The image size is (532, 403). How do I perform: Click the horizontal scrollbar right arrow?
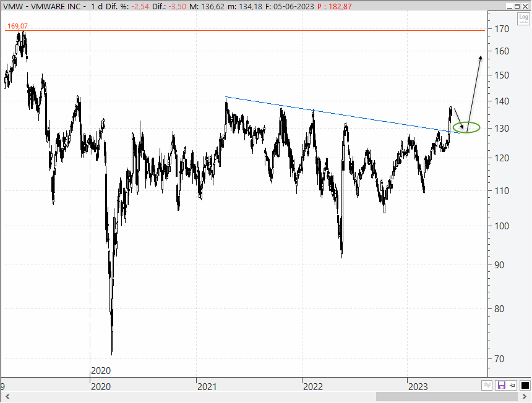tap(524, 396)
